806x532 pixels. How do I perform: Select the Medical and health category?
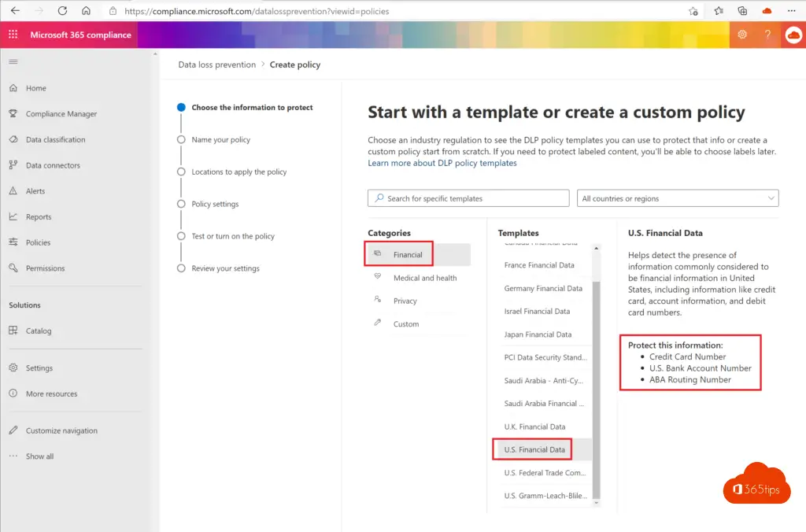pyautogui.click(x=424, y=278)
